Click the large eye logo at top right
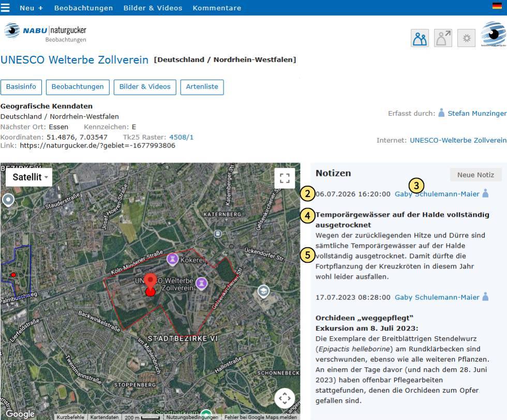 coord(494,34)
